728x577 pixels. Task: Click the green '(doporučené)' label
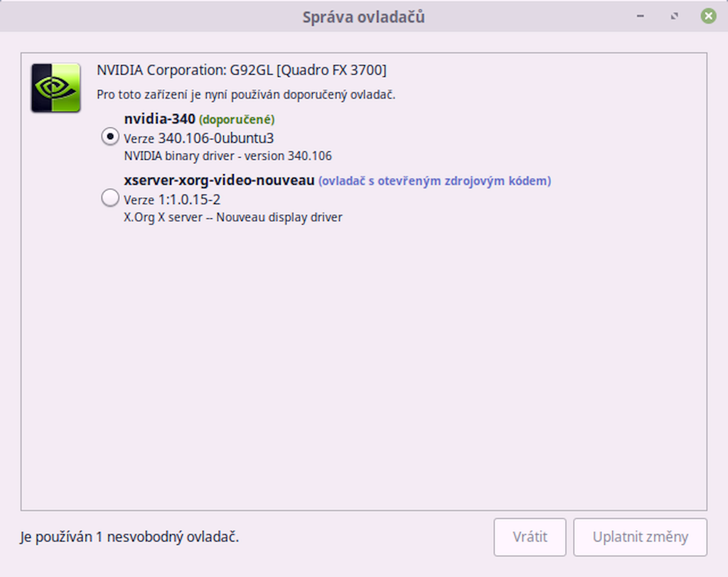click(x=237, y=120)
